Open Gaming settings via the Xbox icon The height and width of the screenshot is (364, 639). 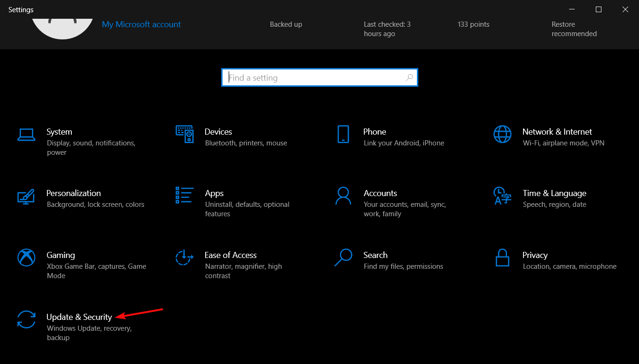(x=27, y=258)
